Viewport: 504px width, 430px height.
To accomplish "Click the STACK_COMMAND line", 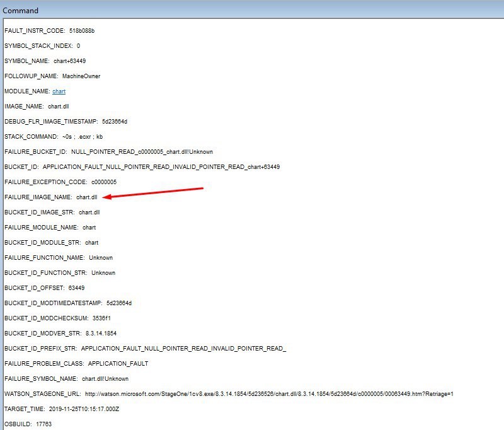I will 54,137.
